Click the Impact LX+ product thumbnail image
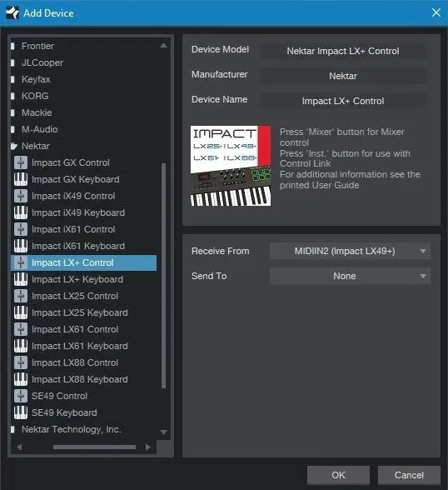448x490 pixels. click(231, 166)
